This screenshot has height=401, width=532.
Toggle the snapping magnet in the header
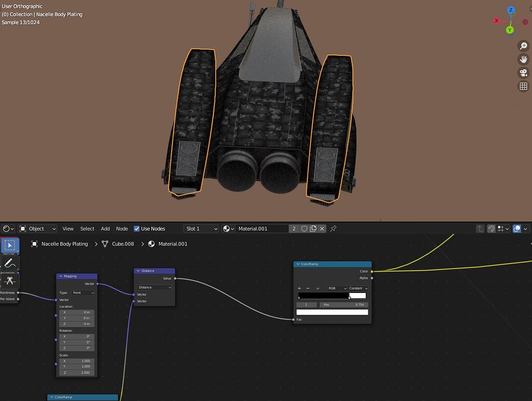click(490, 229)
